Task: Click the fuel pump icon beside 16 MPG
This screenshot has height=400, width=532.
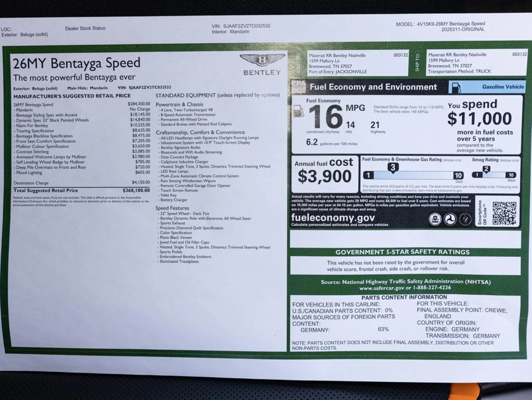Action: tap(298, 112)
